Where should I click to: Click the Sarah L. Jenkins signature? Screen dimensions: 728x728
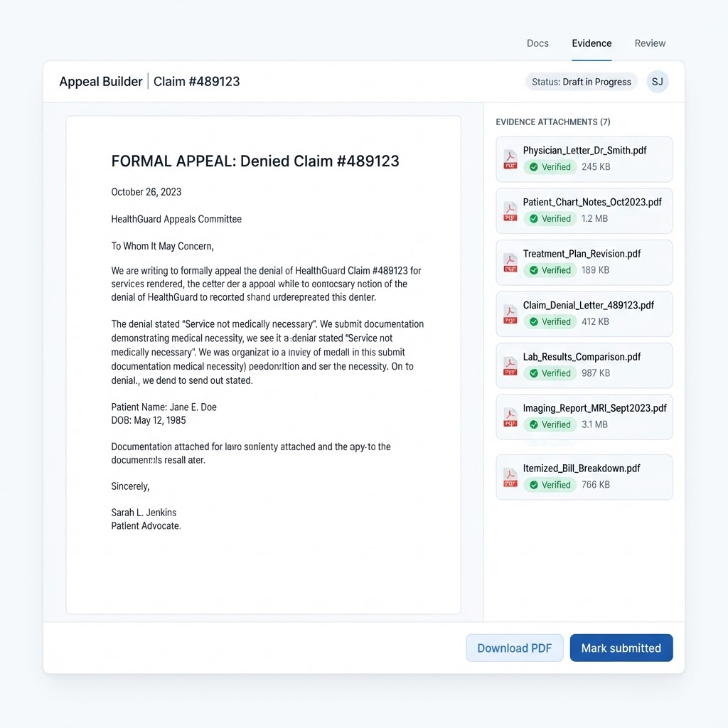tap(144, 513)
